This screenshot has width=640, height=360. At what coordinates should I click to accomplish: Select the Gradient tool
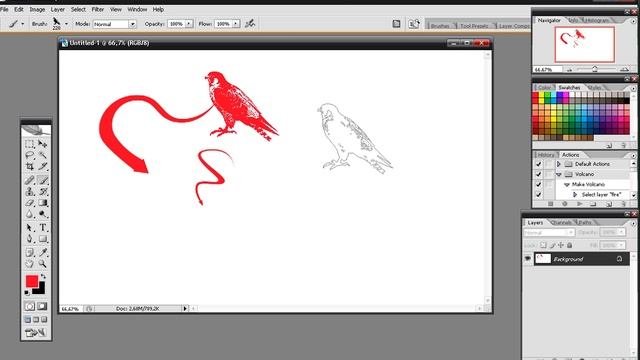(42, 203)
